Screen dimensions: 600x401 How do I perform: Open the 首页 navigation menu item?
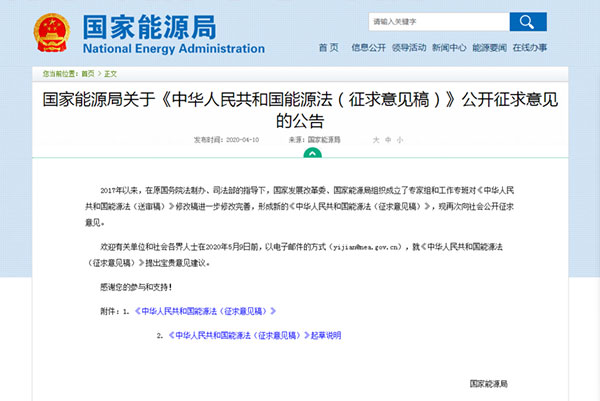click(329, 47)
